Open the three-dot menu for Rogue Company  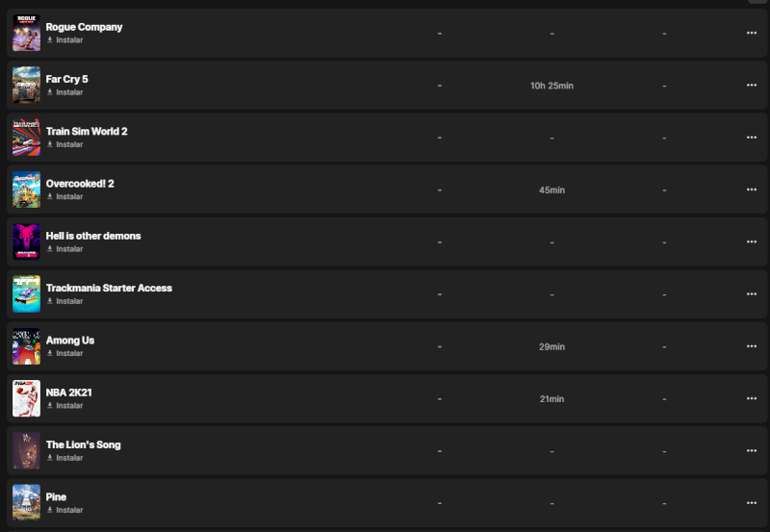752,33
